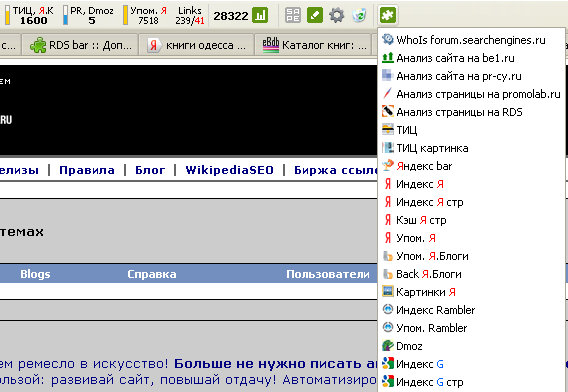Choose Кэш Я стр menu entry
The image size is (568, 392).
click(471, 220)
